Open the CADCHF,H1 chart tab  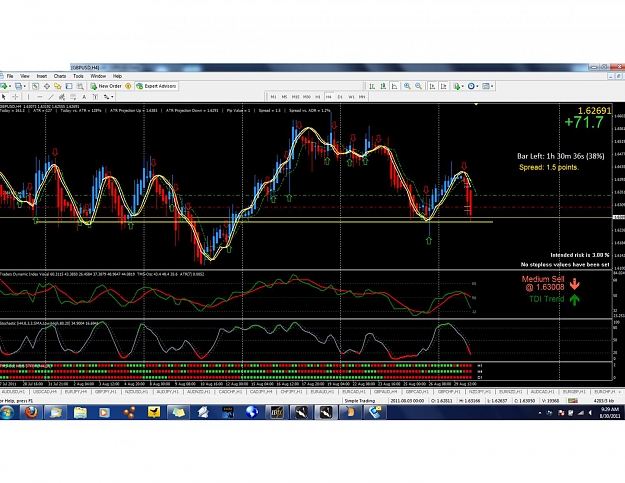coord(229,392)
